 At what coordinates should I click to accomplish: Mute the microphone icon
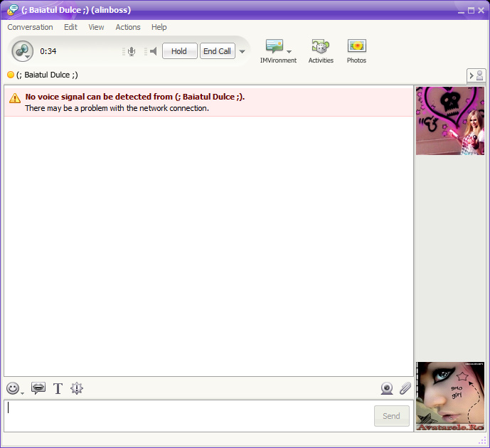tap(132, 51)
